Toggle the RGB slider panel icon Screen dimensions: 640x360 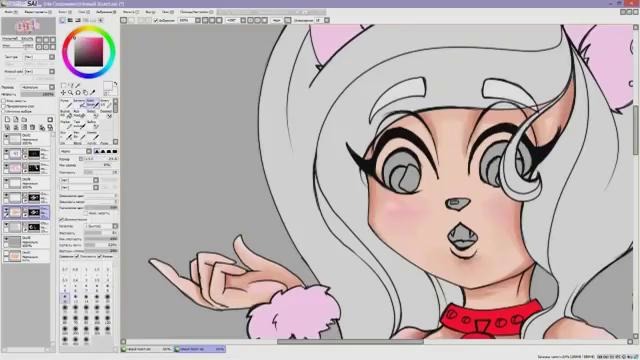tap(70, 20)
